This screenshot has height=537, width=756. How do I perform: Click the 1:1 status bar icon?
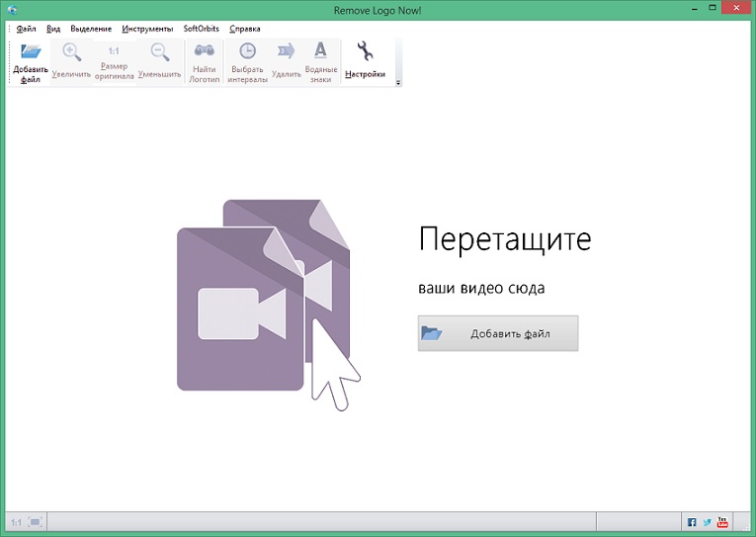coord(16,522)
